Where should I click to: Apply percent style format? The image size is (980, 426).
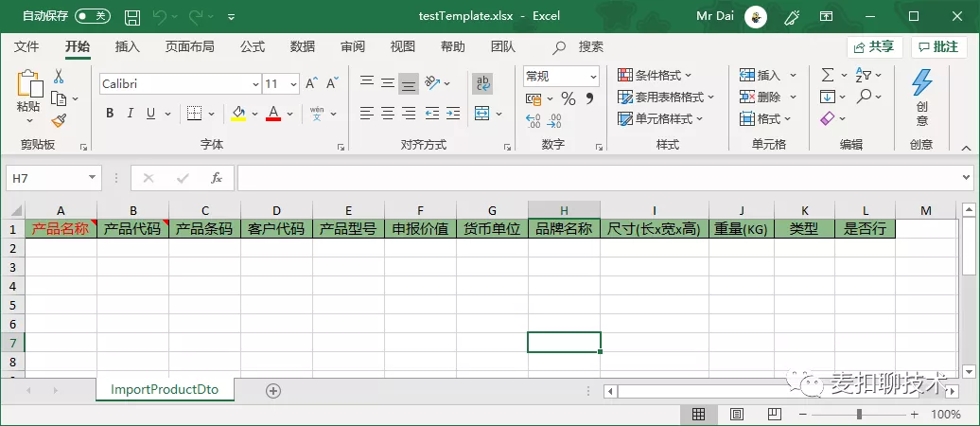click(569, 98)
